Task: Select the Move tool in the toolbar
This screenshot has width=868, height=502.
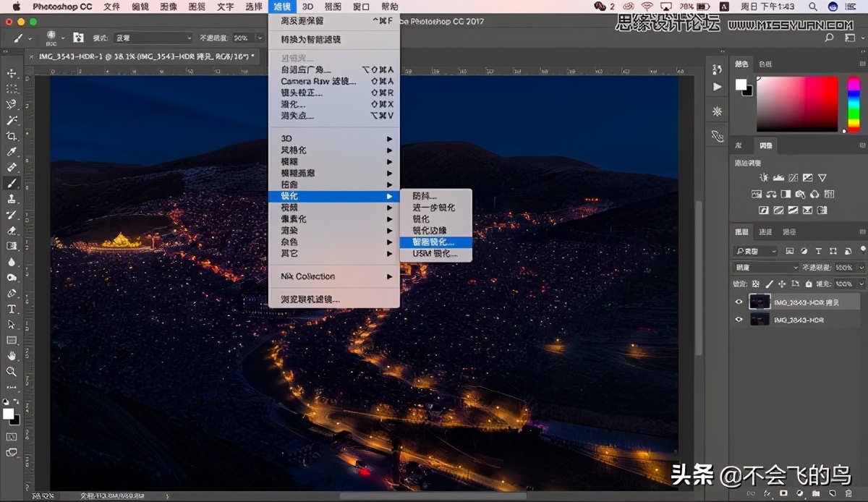Action: [x=11, y=72]
